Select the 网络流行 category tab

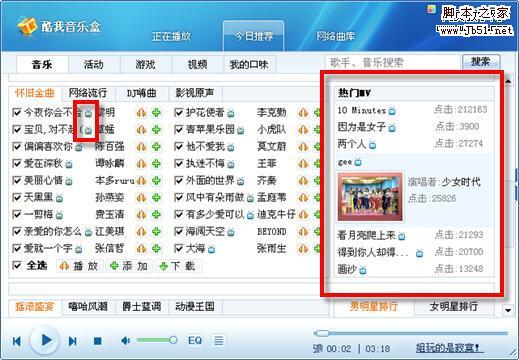coord(88,93)
